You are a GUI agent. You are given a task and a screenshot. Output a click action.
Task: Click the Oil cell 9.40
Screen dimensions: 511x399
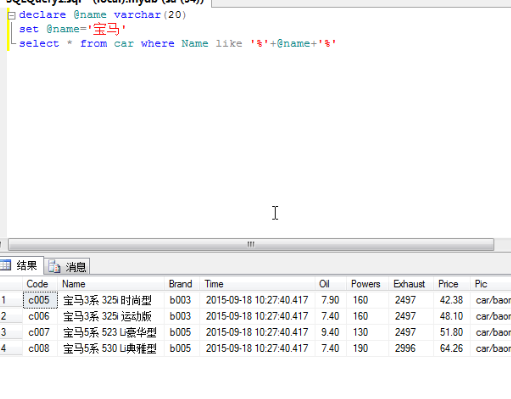331,332
